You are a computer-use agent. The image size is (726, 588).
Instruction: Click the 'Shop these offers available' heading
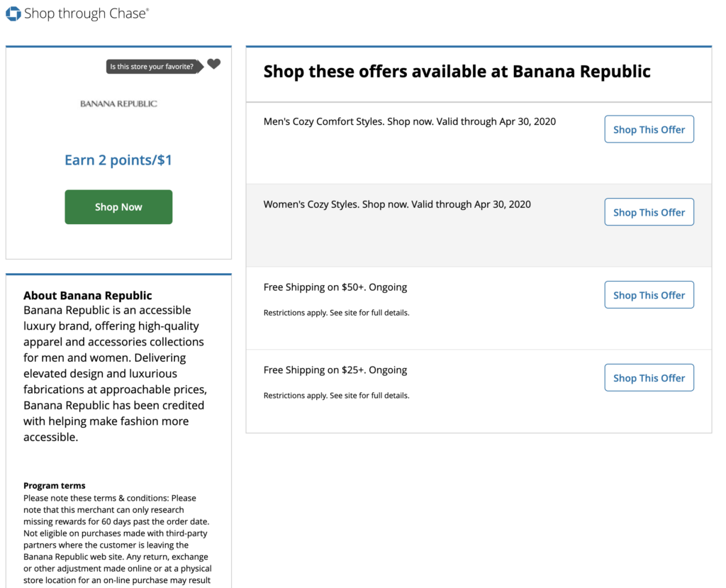[457, 72]
